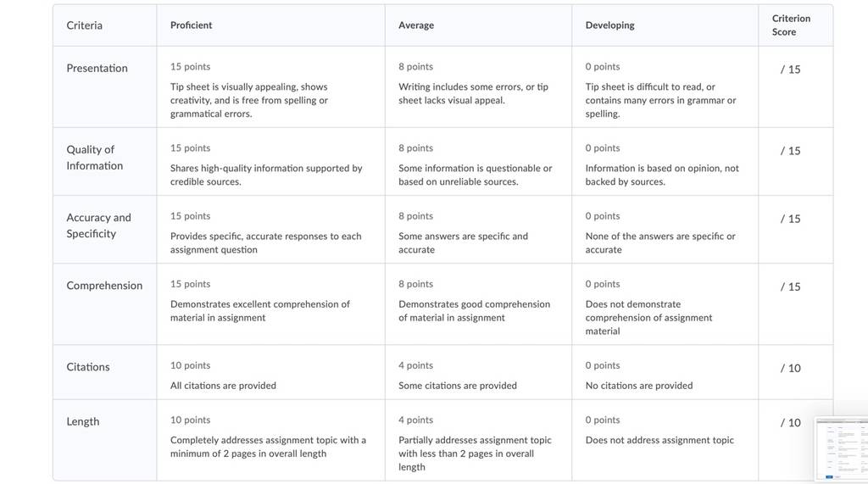Select Proficient level for Comprehension criterion
868x484 pixels.
pyautogui.click(x=270, y=304)
